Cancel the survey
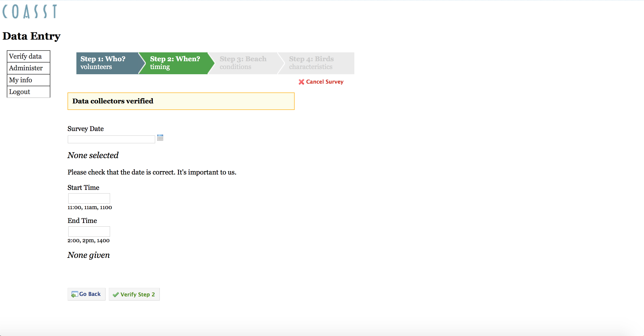Screen dimensions: 644x336 tap(321, 82)
